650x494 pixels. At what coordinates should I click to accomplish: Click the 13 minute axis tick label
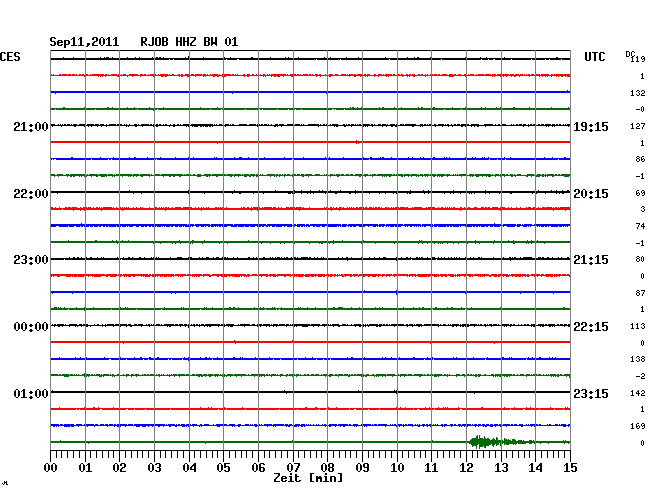[x=501, y=467]
